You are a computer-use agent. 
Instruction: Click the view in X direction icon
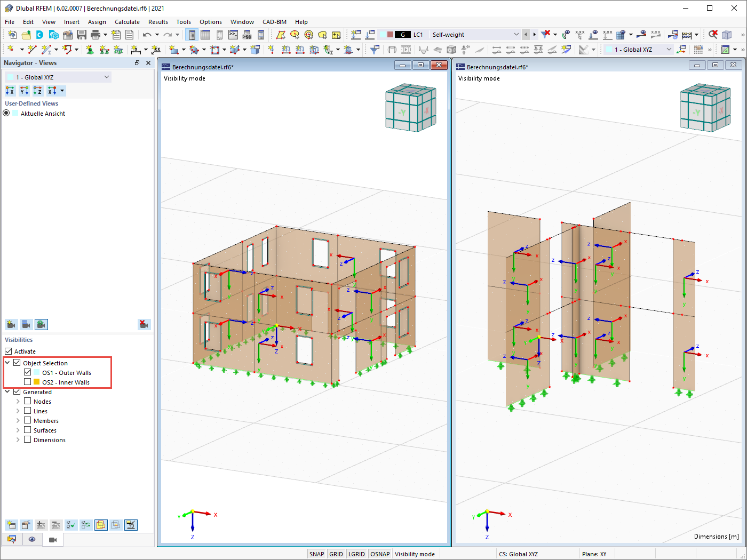pyautogui.click(x=10, y=91)
